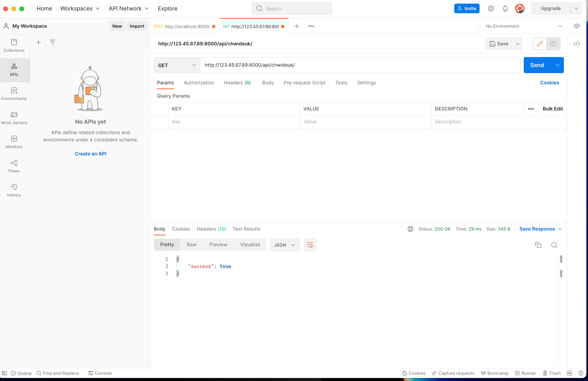Switch to comment mode icon
Screen dimensions: 588x381
click(x=553, y=44)
